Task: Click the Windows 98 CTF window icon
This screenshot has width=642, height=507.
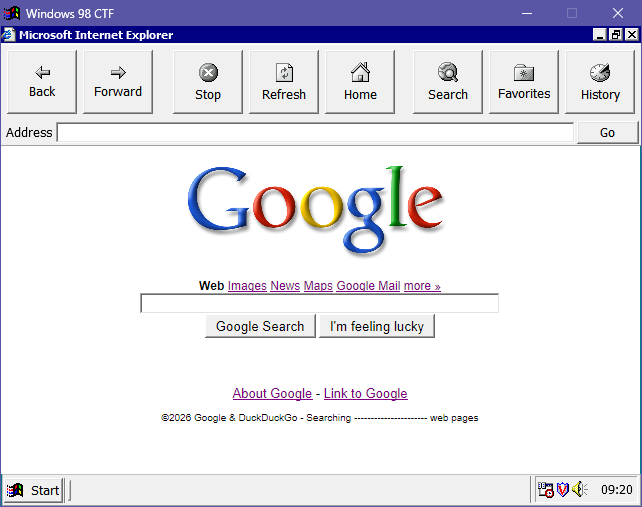Action: tap(12, 13)
